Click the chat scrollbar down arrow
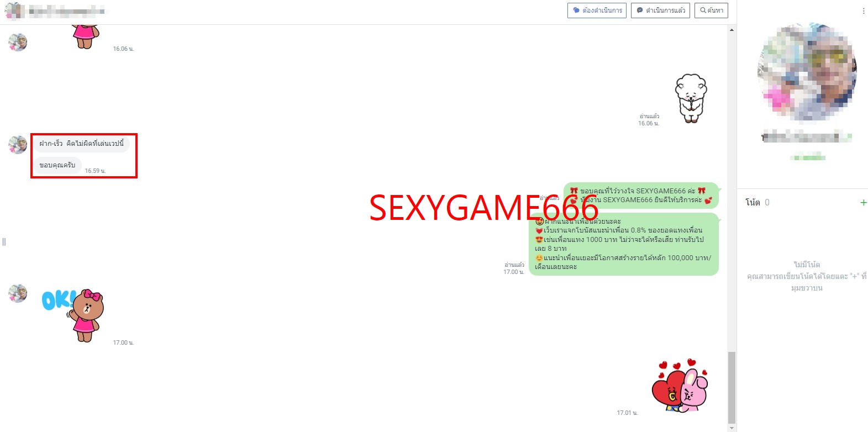Screen dimensions: 868x432 732,428
